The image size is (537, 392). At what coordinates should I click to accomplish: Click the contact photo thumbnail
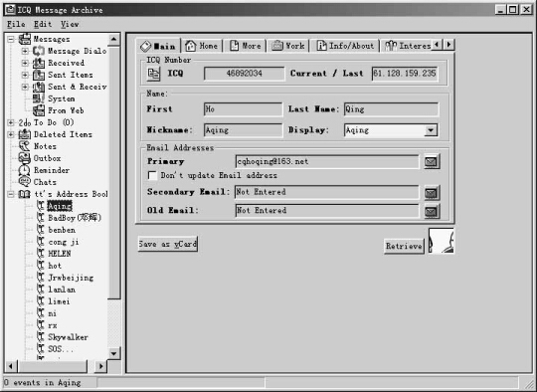tap(442, 241)
